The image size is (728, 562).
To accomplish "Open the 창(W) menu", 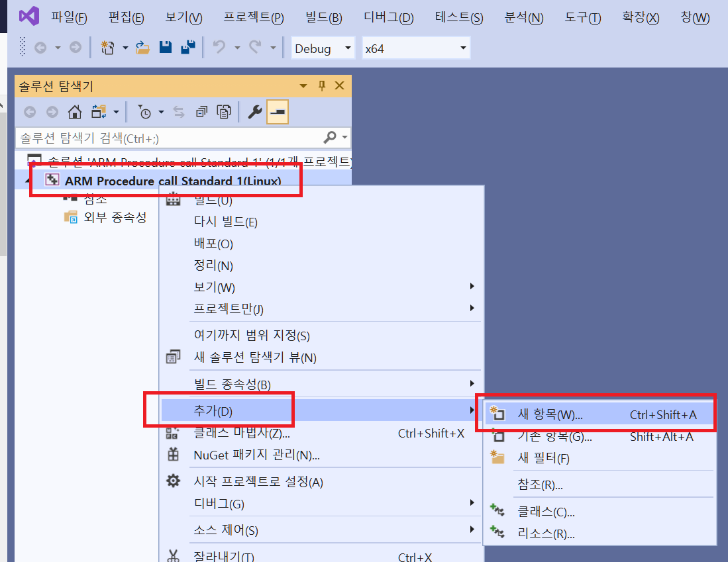I will coord(695,18).
